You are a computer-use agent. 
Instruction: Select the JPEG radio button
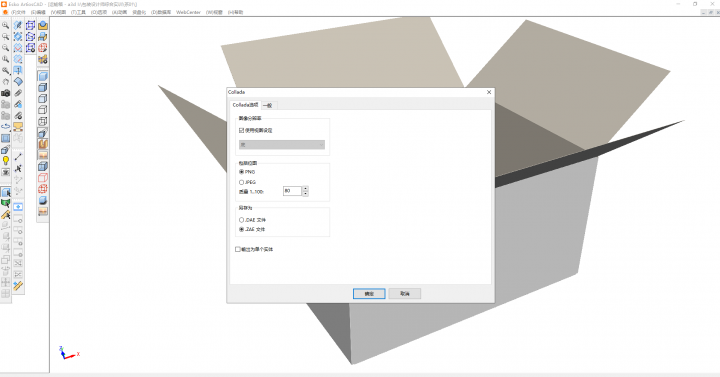[x=242, y=182]
